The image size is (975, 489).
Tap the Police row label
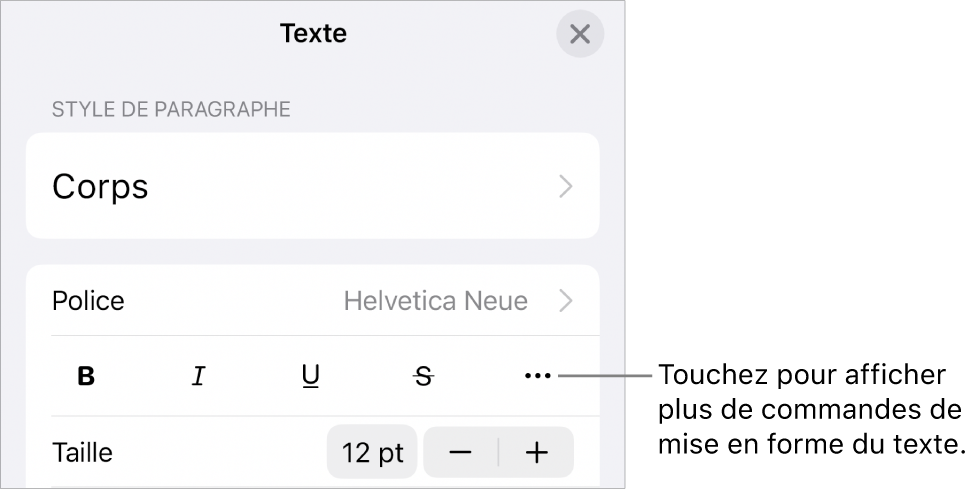[x=89, y=300]
